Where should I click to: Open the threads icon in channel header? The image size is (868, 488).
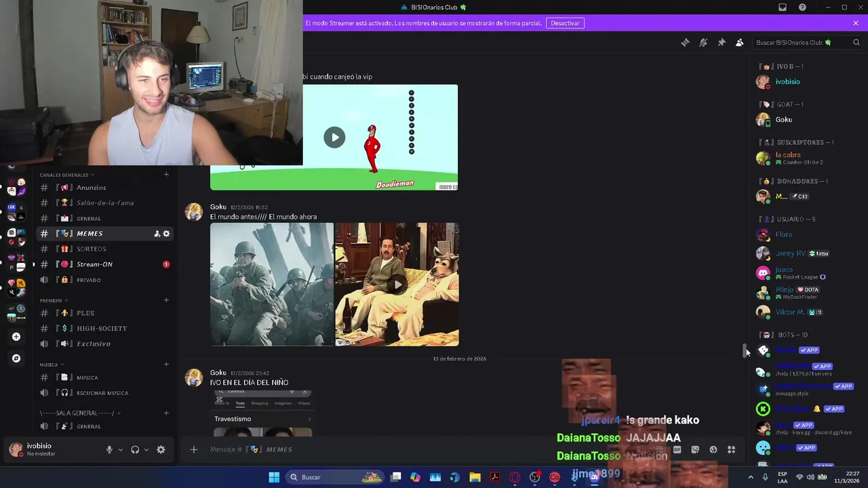click(685, 42)
